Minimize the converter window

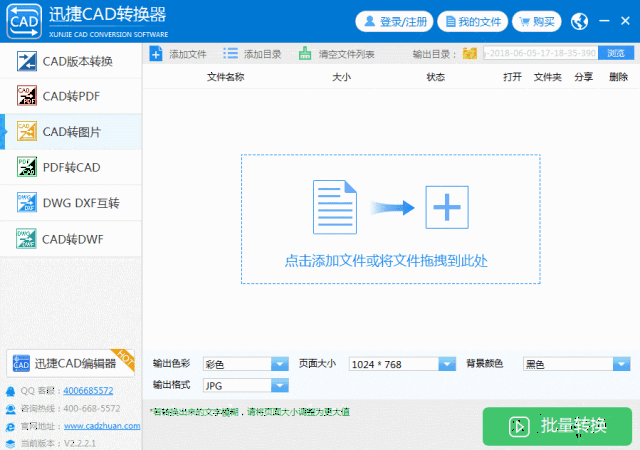click(604, 20)
